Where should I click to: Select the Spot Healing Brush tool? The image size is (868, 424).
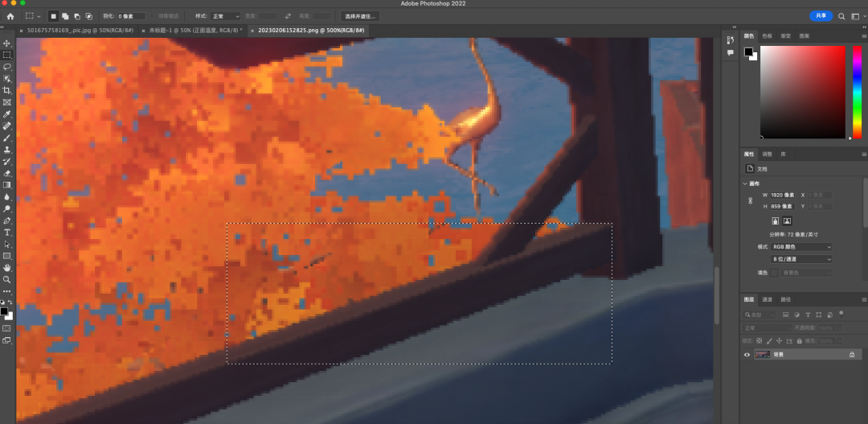click(7, 126)
